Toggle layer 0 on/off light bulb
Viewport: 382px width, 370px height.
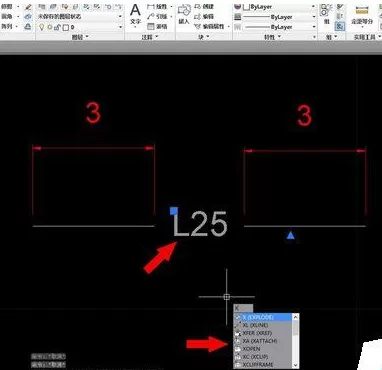[41, 27]
